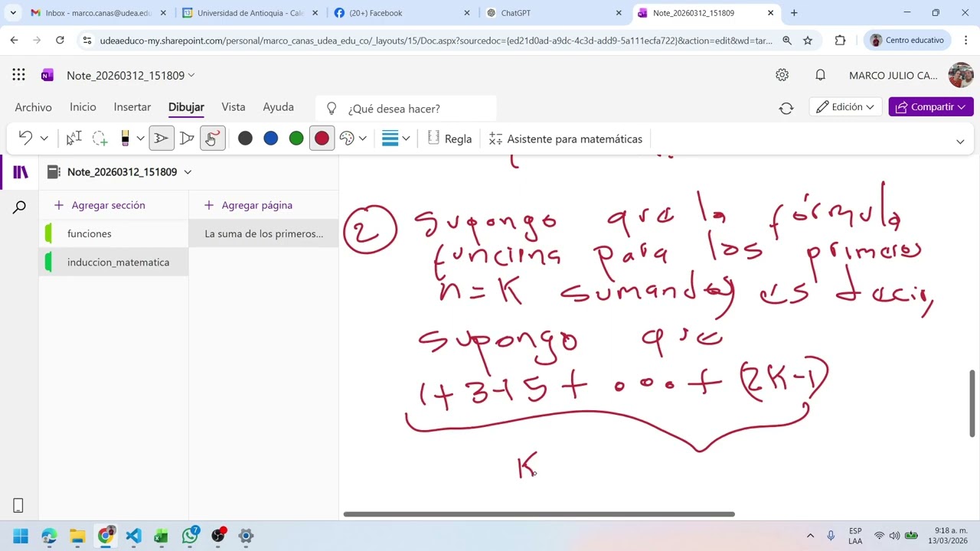Switch to the Inbox Gmail browser tab
The image size is (980, 551).
(x=96, y=13)
